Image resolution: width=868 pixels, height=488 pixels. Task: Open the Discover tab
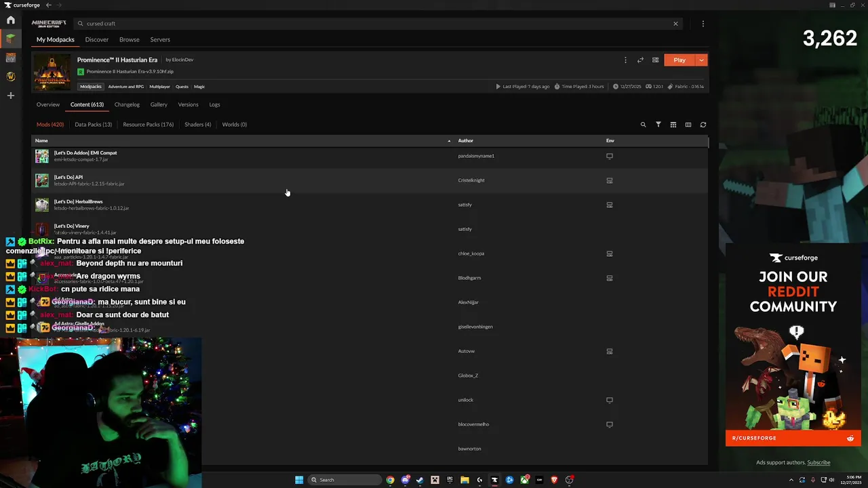click(x=97, y=39)
